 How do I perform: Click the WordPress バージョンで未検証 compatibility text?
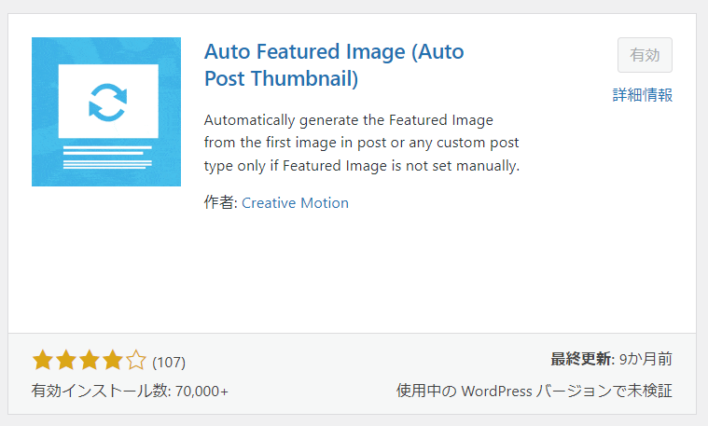click(534, 391)
